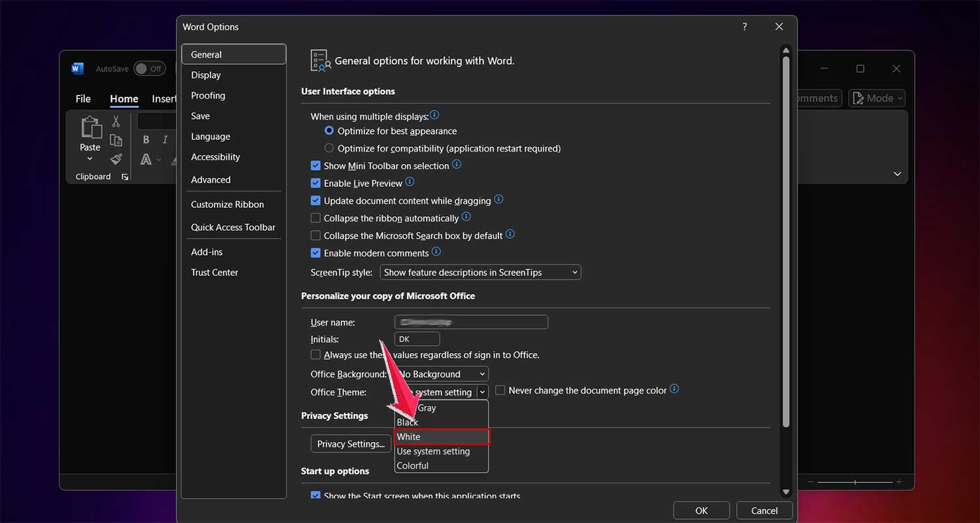Viewport: 980px width, 523px height.
Task: Open the Clipboard dialog launcher icon
Action: [125, 176]
